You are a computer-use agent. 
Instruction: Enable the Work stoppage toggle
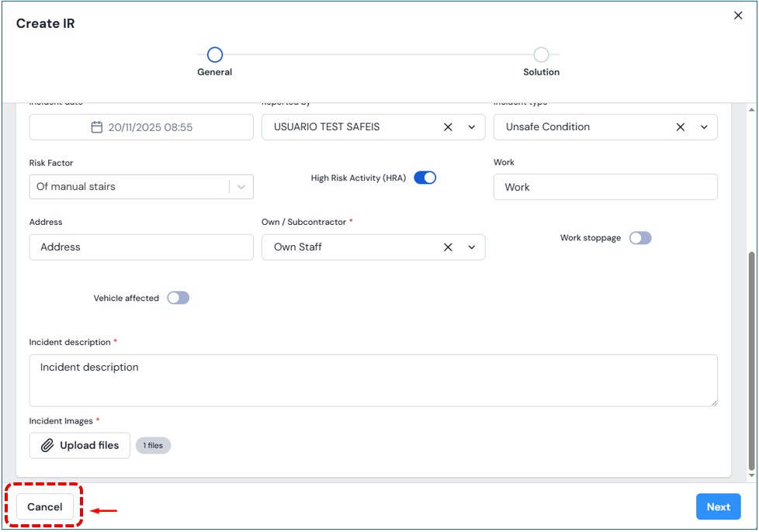(640, 238)
